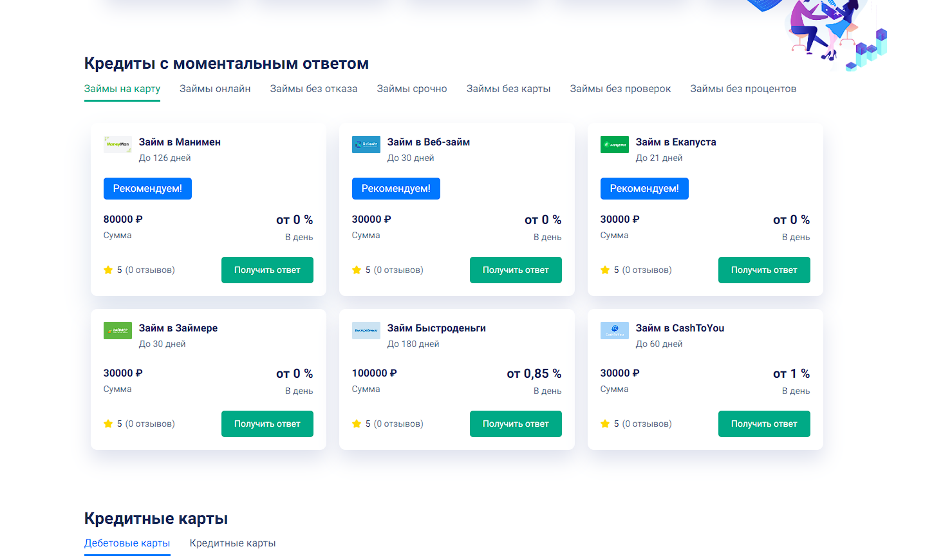The height and width of the screenshot is (560, 952).
Task: Click Получить ответ for Займ в Екапуста
Action: coord(764,270)
